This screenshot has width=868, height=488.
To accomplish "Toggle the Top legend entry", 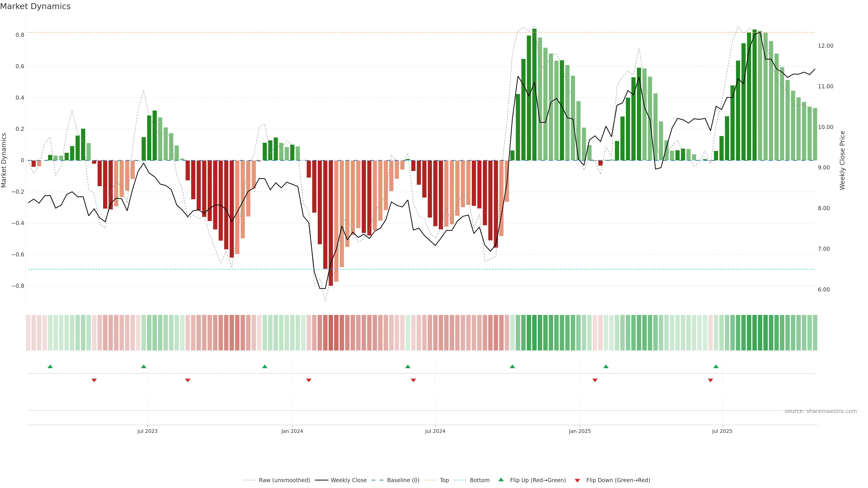I will (x=444, y=480).
